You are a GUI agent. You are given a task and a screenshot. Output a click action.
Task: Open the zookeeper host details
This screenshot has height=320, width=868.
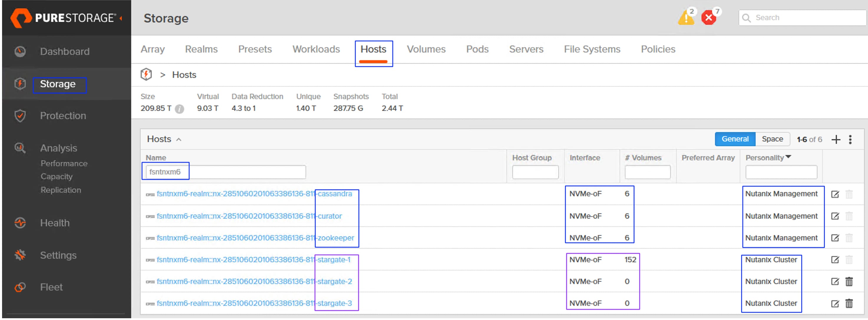coord(255,238)
